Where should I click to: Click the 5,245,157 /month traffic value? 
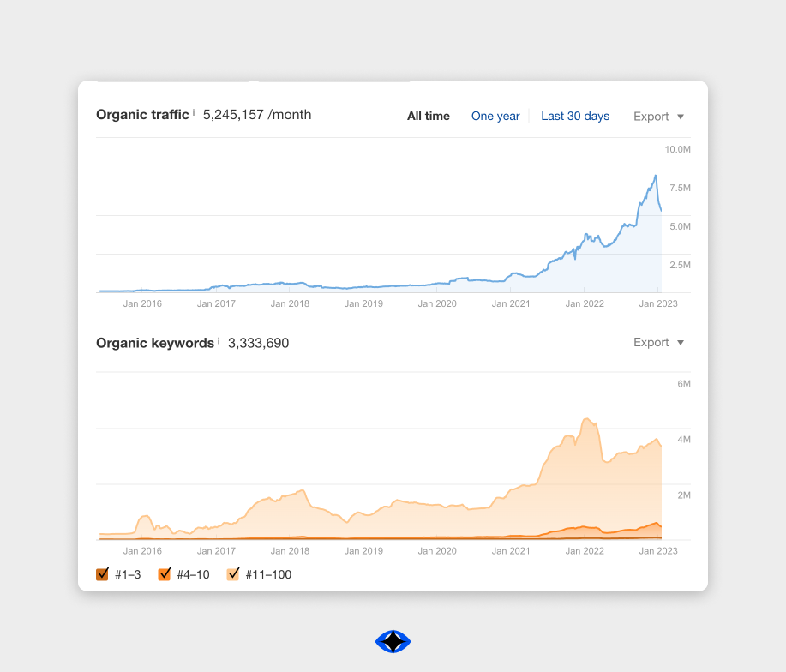tap(257, 115)
